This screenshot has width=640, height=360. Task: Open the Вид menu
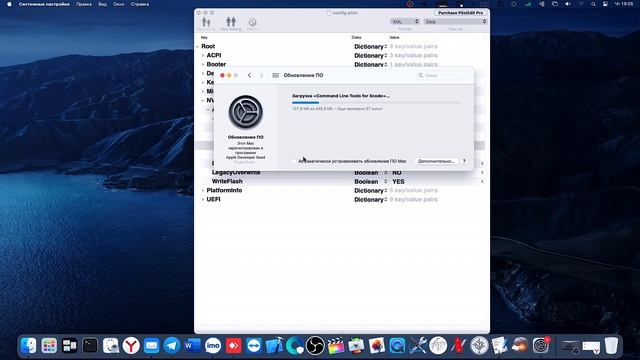click(102, 4)
